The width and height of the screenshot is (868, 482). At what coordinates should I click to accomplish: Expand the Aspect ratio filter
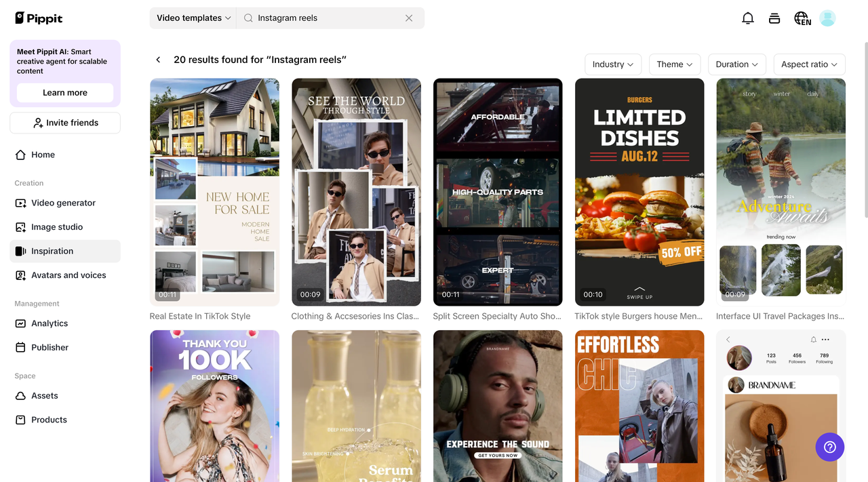click(809, 64)
